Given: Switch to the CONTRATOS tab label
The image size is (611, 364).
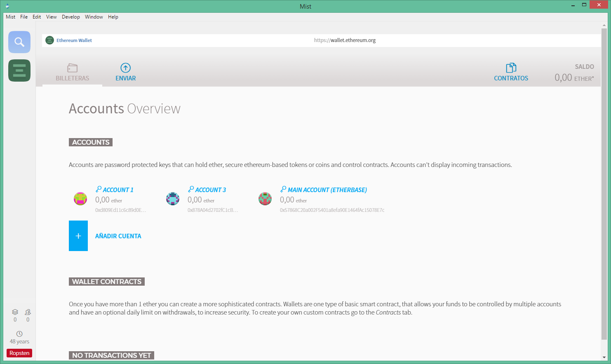Looking at the screenshot, I should pyautogui.click(x=511, y=78).
